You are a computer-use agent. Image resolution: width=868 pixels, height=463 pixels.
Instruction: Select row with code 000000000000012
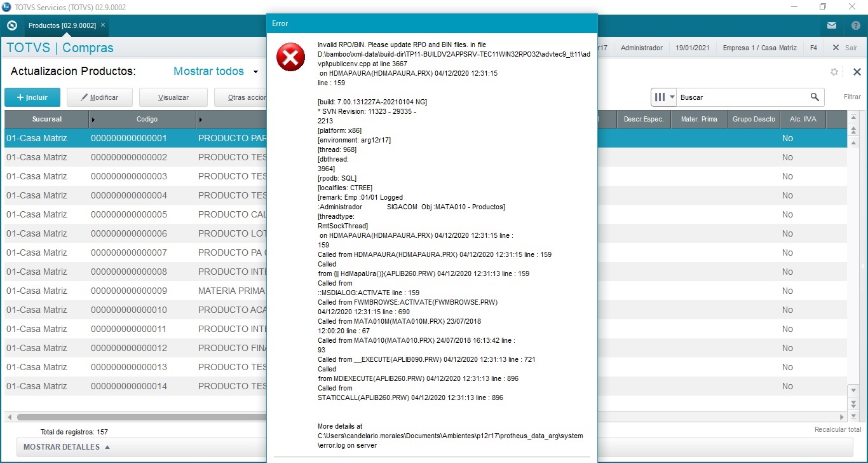426,348
